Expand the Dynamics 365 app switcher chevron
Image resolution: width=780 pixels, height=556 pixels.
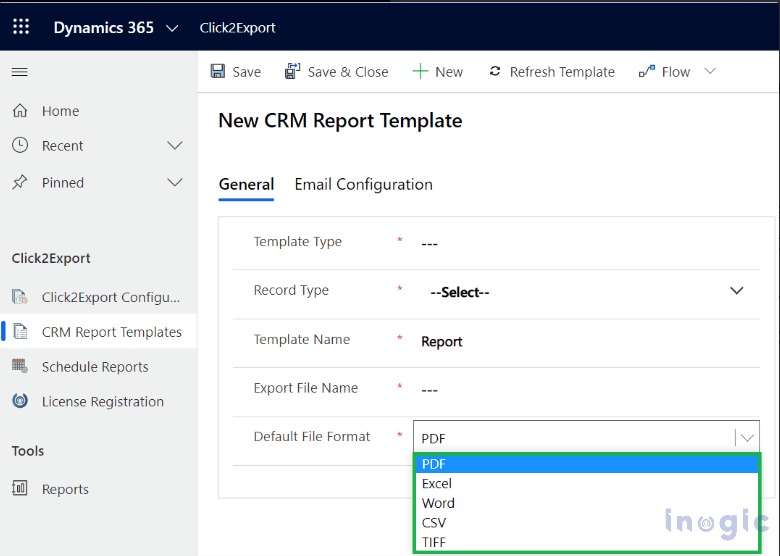[172, 28]
